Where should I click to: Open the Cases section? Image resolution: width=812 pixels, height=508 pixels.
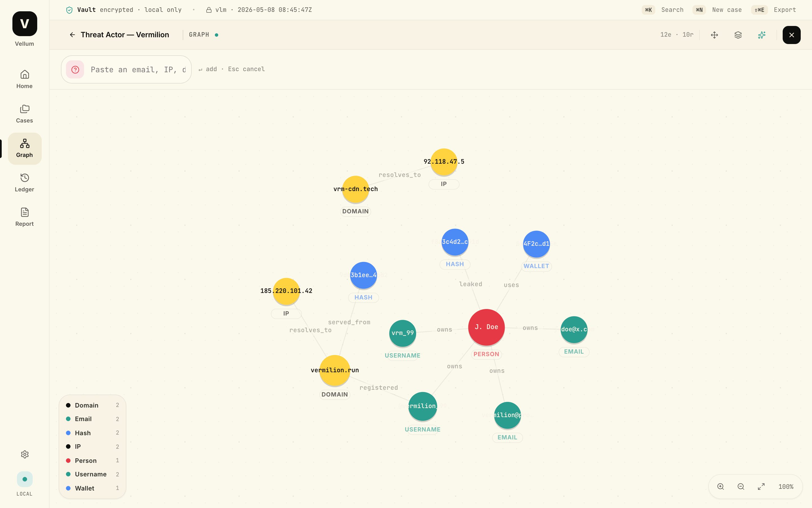[25, 114]
